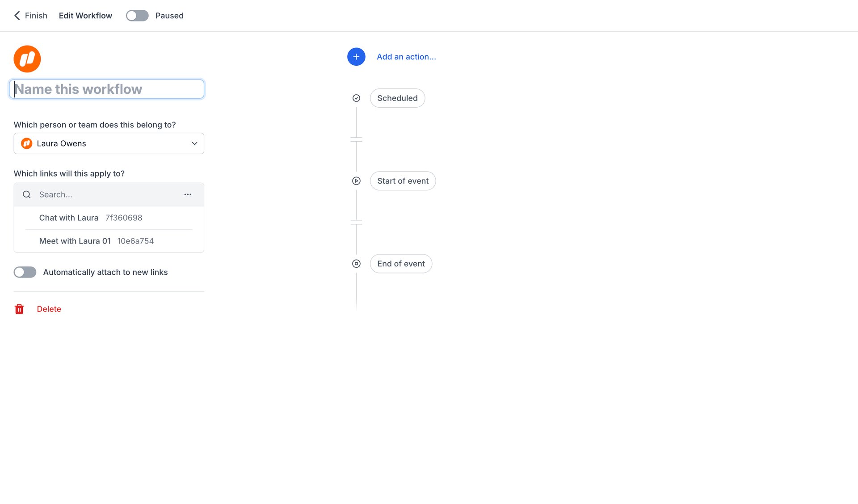The image size is (858, 504).
Task: Click the stop-circle icon beside End of event
Action: tap(356, 264)
